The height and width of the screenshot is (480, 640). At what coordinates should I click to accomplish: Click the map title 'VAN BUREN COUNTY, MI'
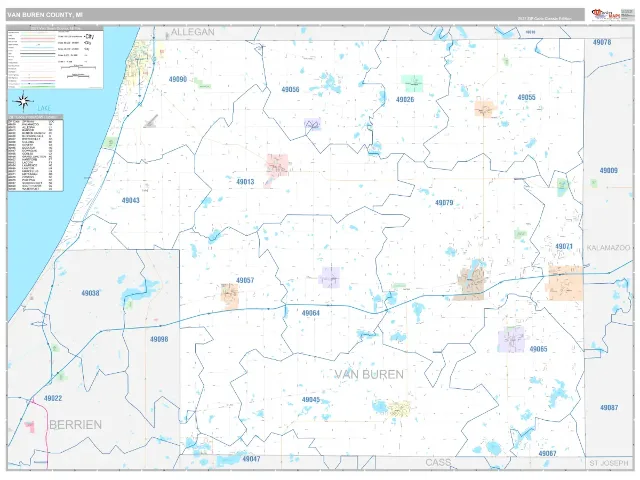[44, 15]
